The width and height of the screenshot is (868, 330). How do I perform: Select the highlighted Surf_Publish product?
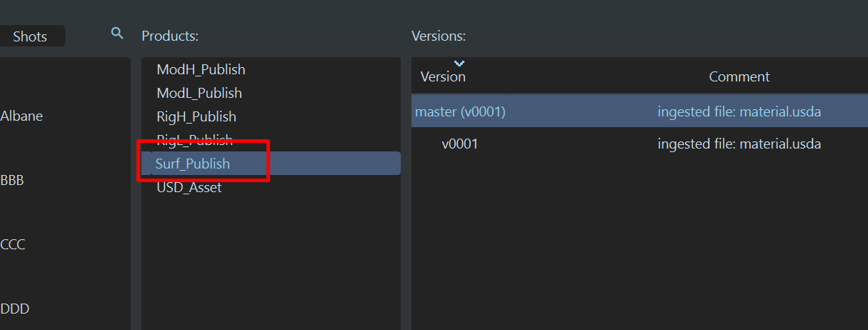point(193,164)
